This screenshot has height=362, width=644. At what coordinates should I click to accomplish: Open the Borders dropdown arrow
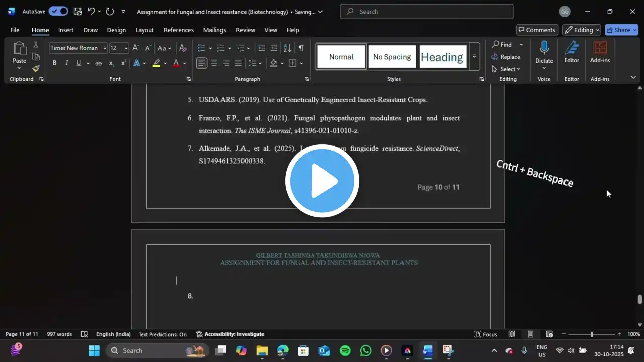click(x=302, y=63)
